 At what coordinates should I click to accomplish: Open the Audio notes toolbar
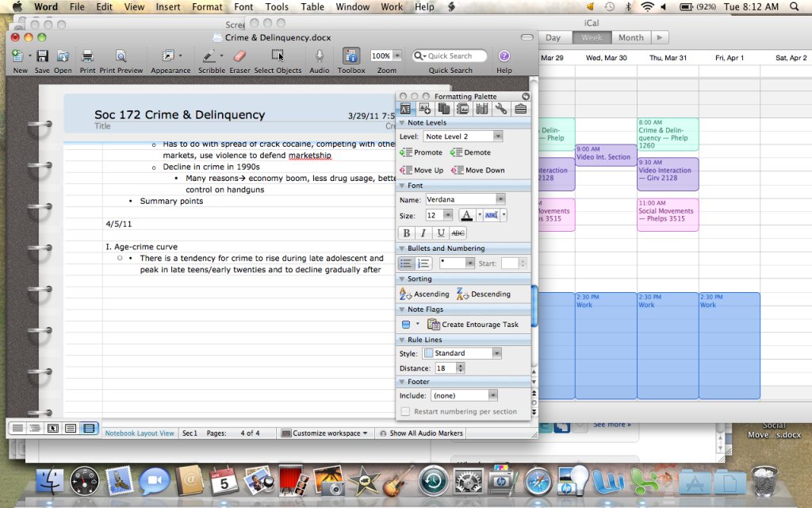click(x=320, y=56)
